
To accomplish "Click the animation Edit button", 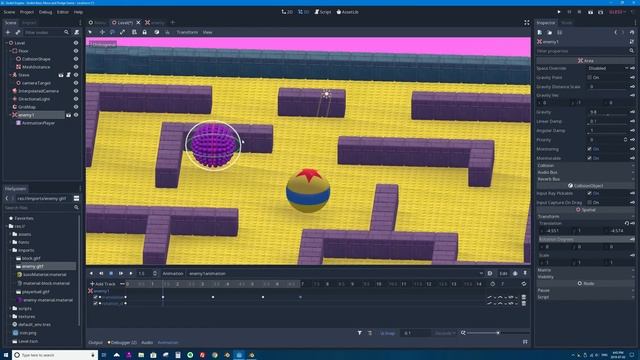I will (503, 273).
